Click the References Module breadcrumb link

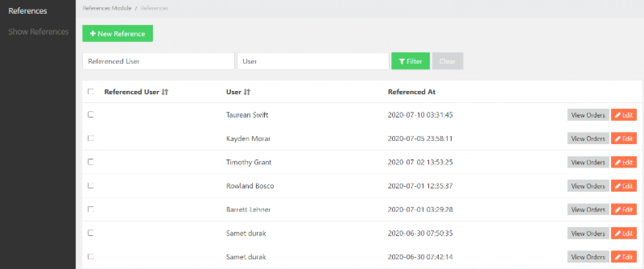[x=107, y=8]
